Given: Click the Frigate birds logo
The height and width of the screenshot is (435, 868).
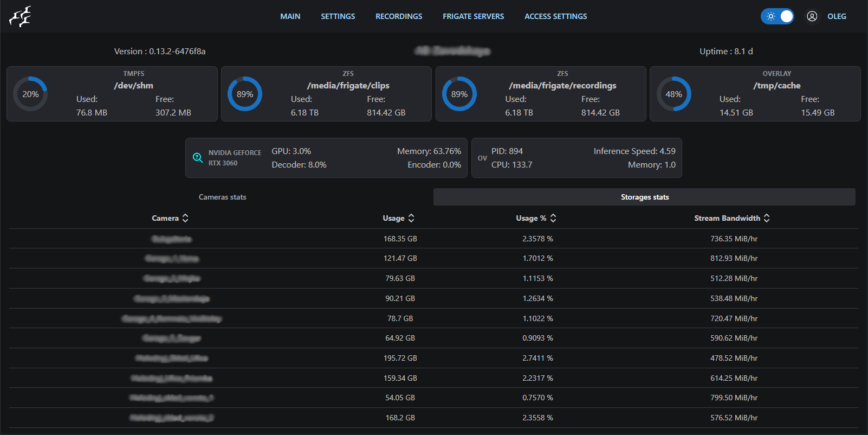Looking at the screenshot, I should [x=20, y=16].
